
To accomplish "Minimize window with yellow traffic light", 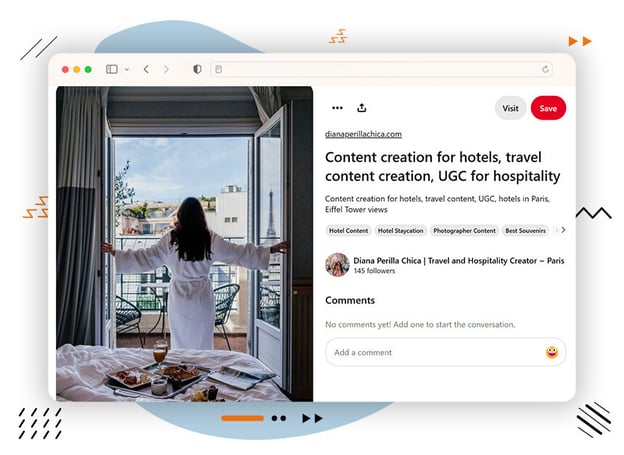I will point(77,69).
